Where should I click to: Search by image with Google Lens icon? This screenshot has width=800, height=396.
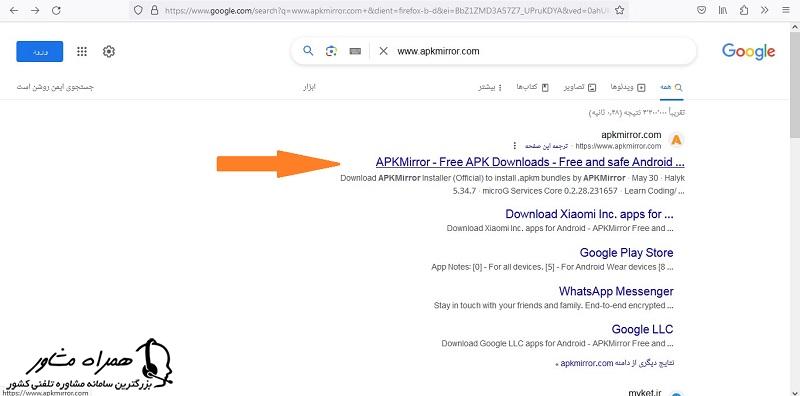coord(332,51)
